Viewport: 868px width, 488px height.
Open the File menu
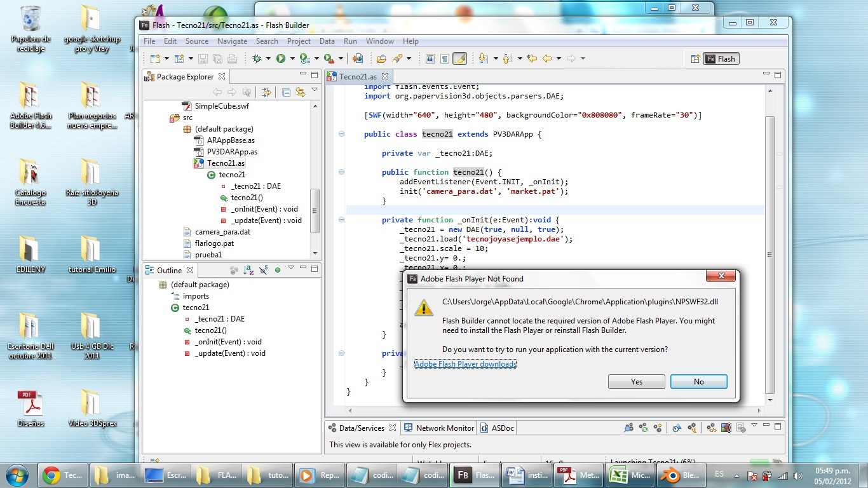pos(149,41)
